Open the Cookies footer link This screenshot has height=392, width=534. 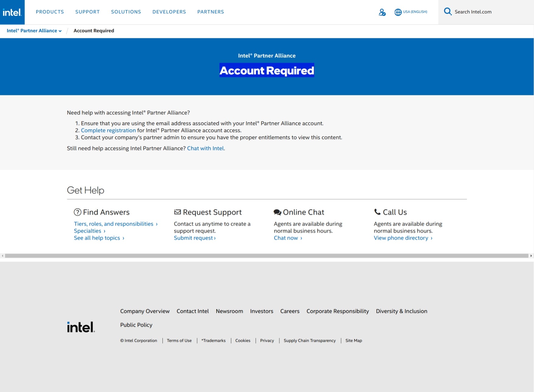(243, 341)
